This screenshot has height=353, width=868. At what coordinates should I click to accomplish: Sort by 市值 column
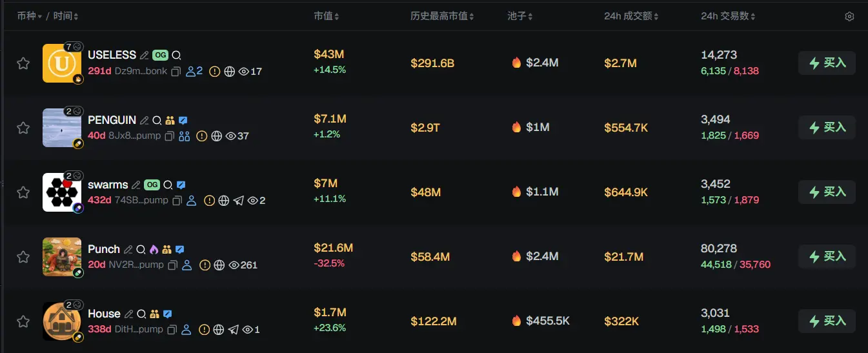pyautogui.click(x=327, y=16)
